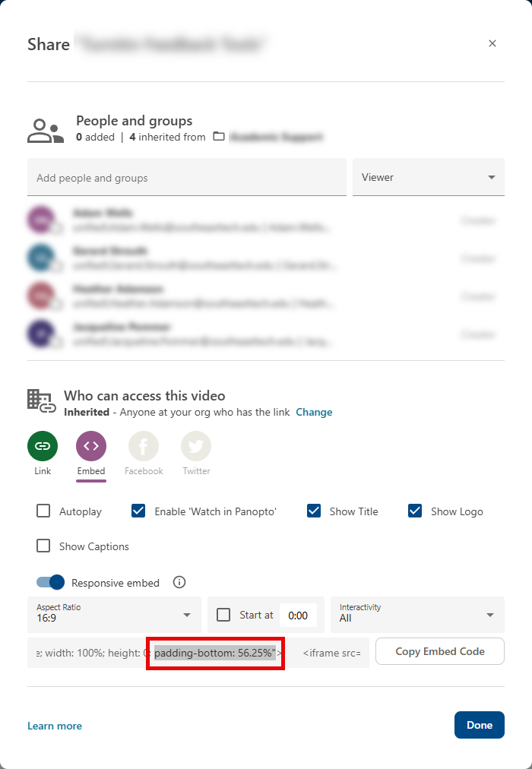Click the Facebook tab label
This screenshot has height=769, width=532.
coord(144,471)
